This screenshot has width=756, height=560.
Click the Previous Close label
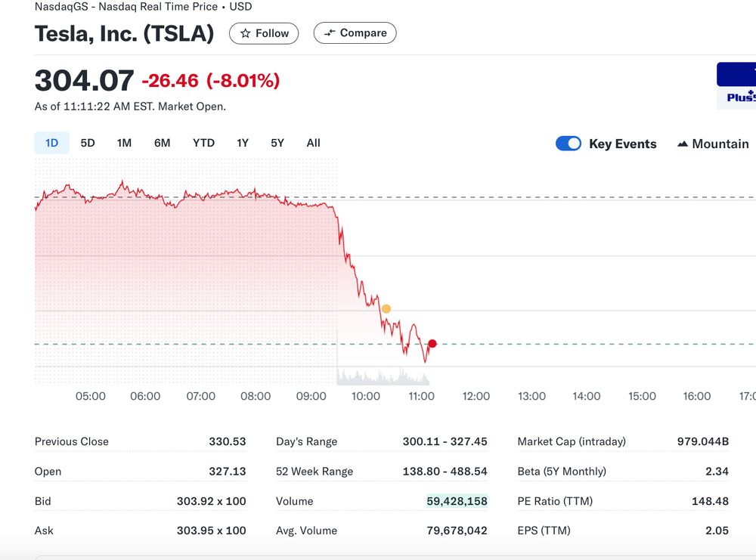[x=71, y=441]
